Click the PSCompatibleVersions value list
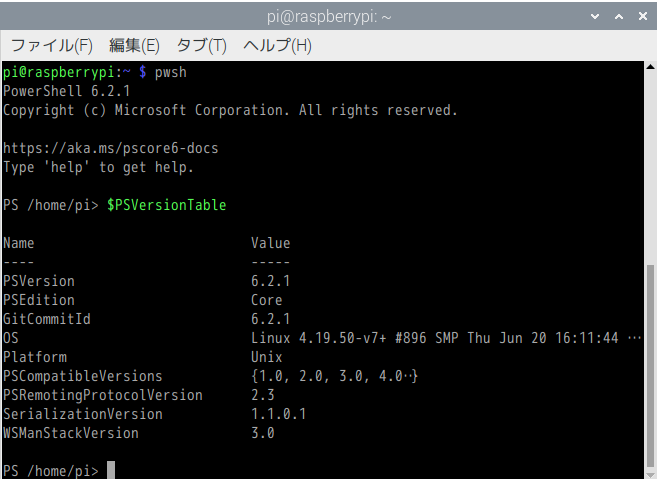Screen dimensions: 657x481 click(334, 376)
